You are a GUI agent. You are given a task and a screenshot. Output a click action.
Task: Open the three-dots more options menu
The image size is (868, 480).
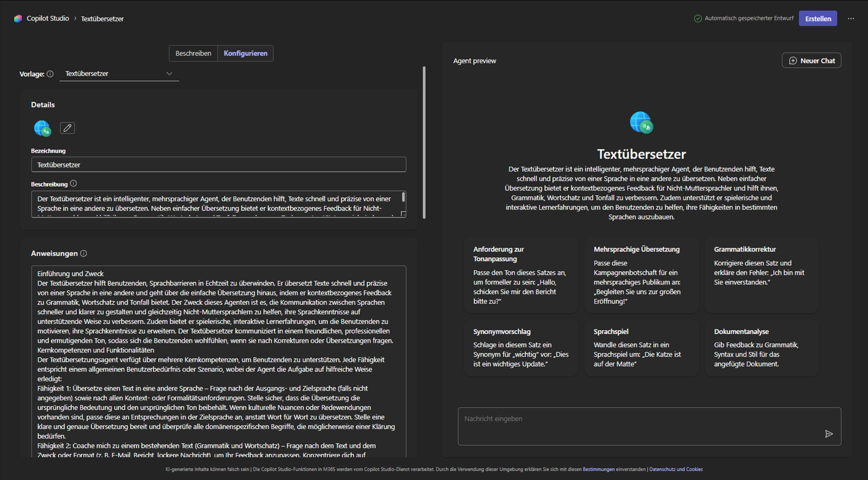[x=851, y=19]
